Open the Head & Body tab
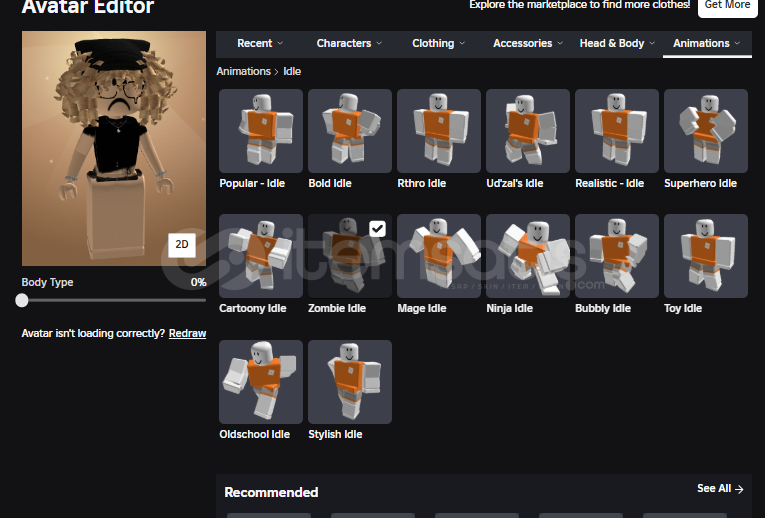Screen dimensions: 765x518 pyautogui.click(x=617, y=43)
